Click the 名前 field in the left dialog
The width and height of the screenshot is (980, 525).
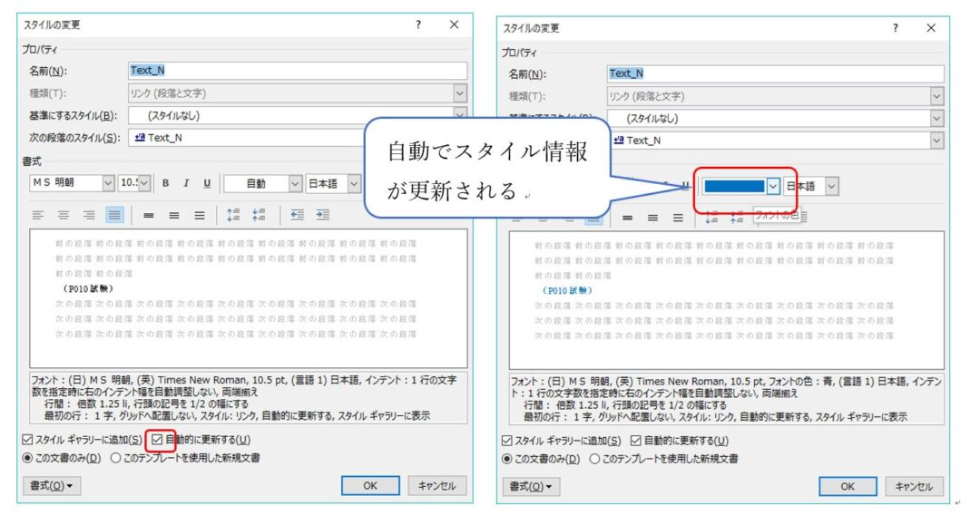click(x=298, y=71)
